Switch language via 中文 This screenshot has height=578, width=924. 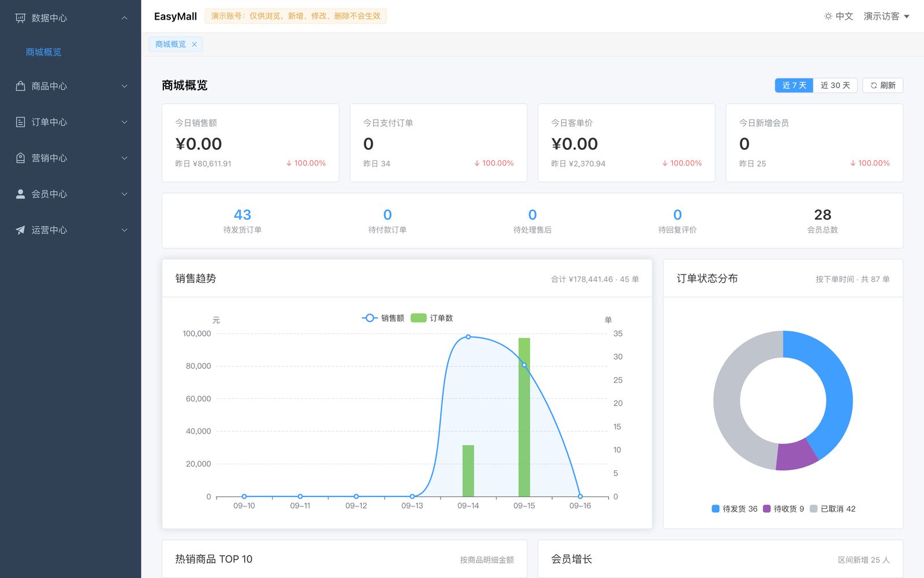click(844, 16)
